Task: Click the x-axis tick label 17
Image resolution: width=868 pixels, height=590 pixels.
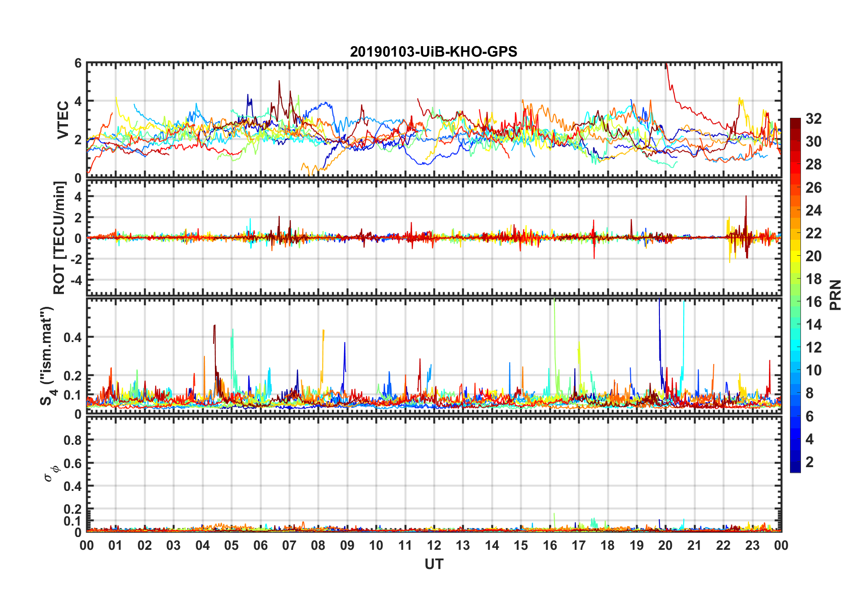Action: tap(579, 545)
